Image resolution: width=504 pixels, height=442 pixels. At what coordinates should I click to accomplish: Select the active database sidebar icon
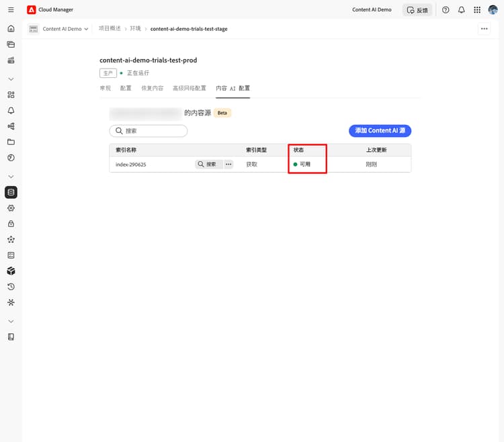[x=11, y=192]
